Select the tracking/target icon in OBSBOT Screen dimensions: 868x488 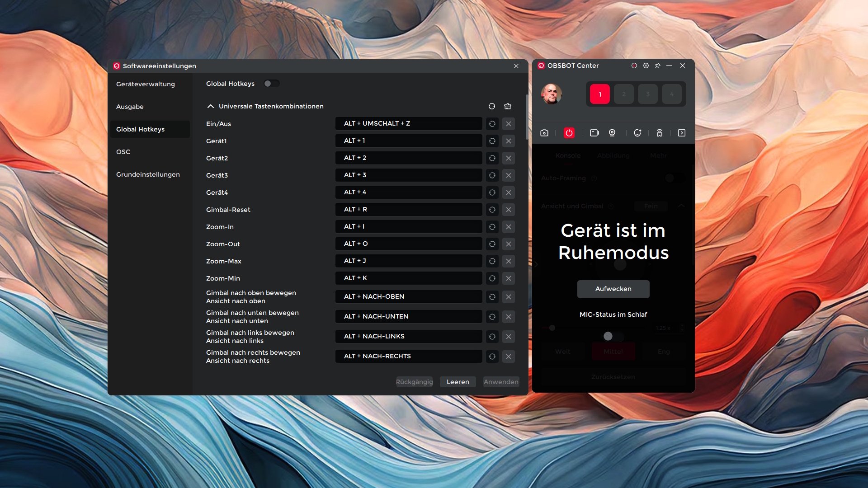[613, 132]
